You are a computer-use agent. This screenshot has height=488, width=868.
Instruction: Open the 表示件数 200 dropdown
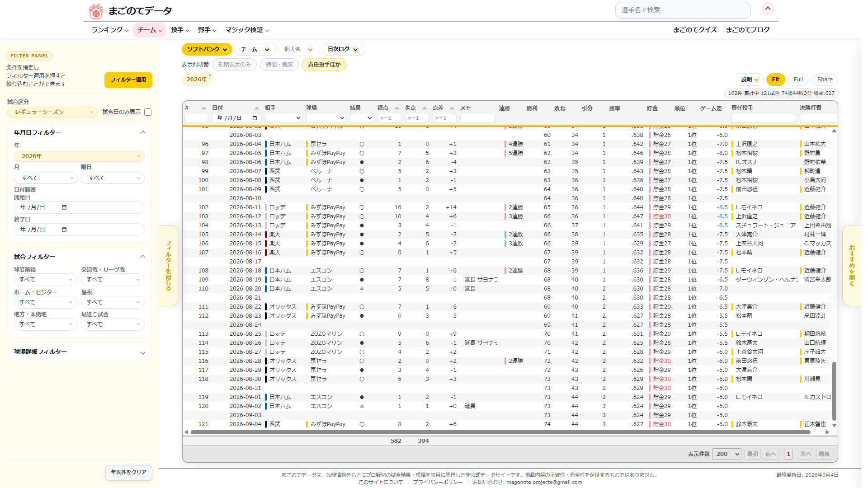726,454
